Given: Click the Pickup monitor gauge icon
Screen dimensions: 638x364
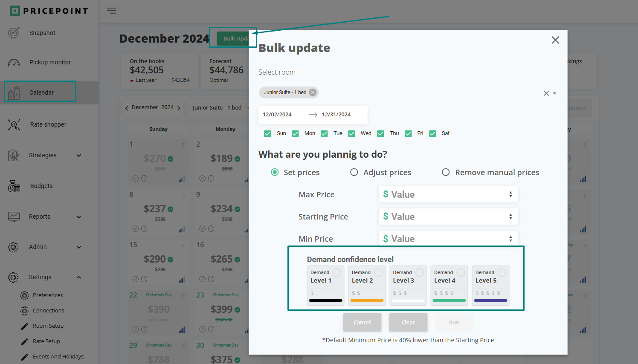Looking at the screenshot, I should pyautogui.click(x=14, y=63).
